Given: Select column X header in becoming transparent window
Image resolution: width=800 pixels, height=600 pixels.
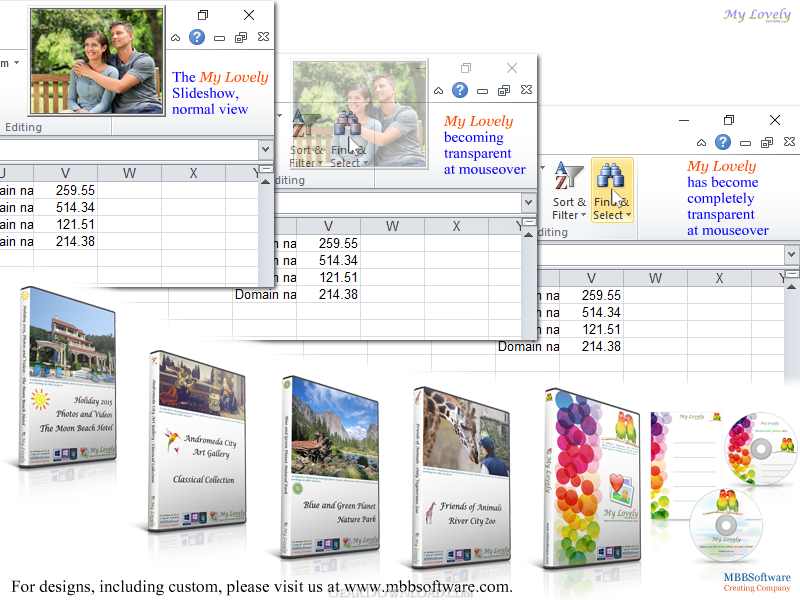Looking at the screenshot, I should 457,227.
